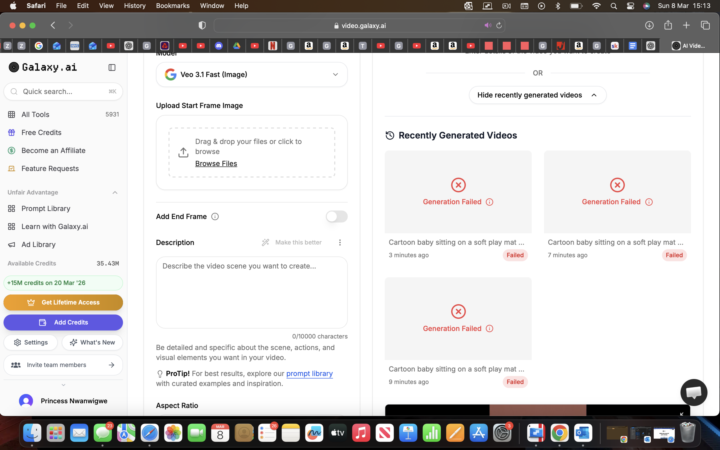Open Music app in Dock

pos(361,433)
